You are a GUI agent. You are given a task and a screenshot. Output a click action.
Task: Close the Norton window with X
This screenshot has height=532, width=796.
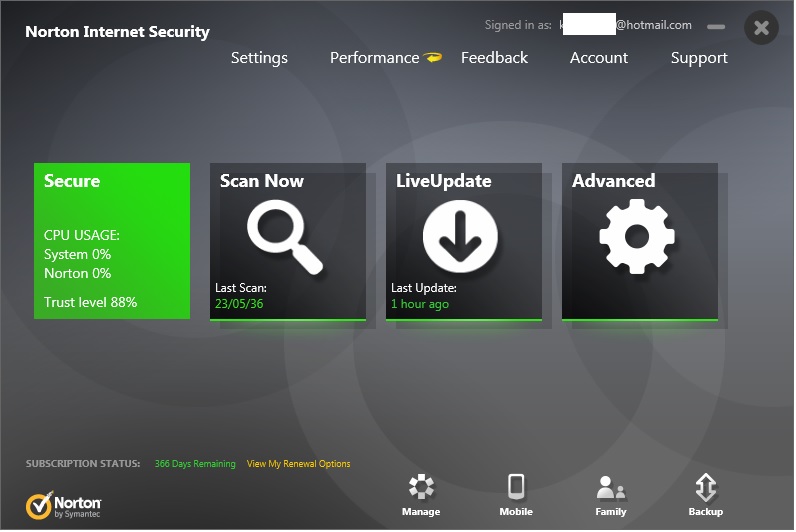[761, 27]
